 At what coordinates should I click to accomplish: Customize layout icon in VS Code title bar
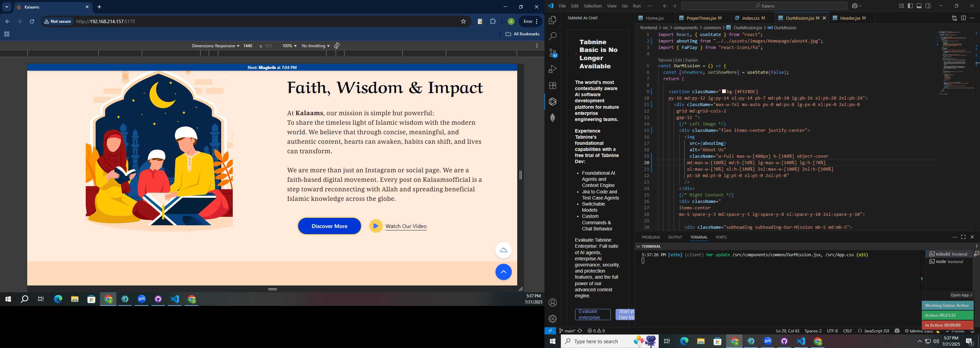point(902,6)
